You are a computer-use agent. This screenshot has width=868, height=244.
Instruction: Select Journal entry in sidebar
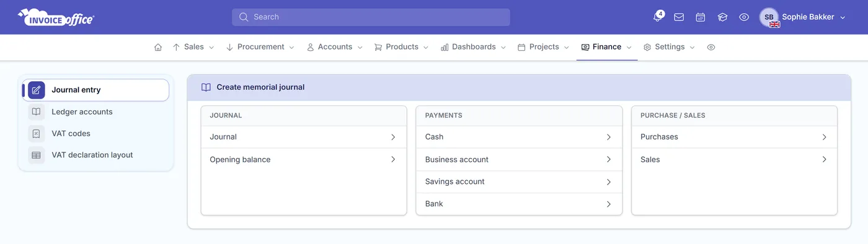click(95, 90)
